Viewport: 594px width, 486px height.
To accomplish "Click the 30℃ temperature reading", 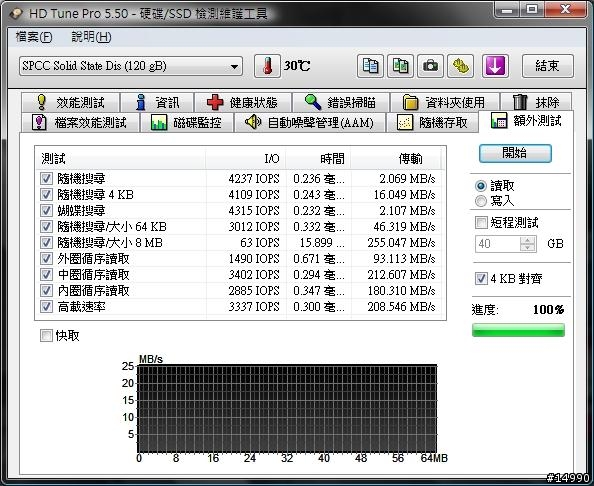I will point(297,66).
